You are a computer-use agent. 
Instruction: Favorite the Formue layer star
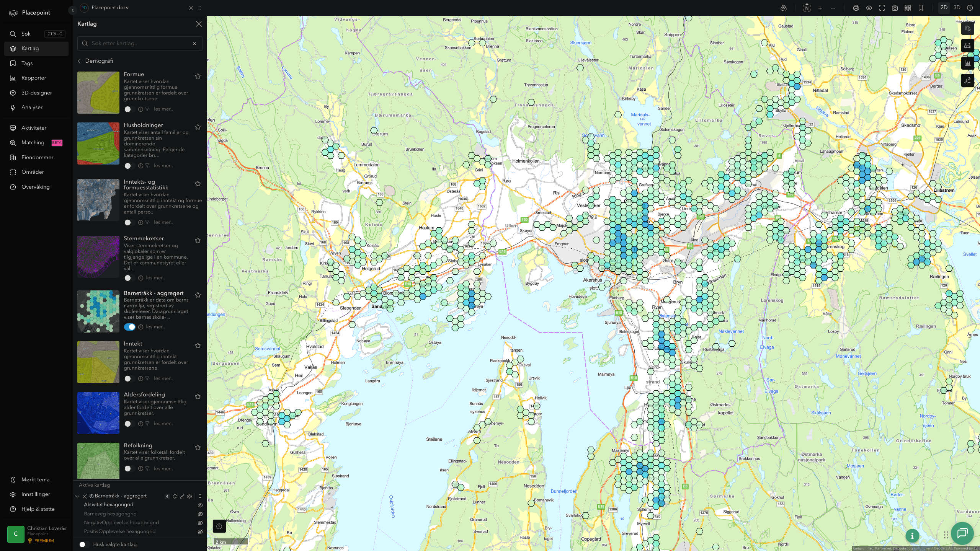click(x=198, y=76)
